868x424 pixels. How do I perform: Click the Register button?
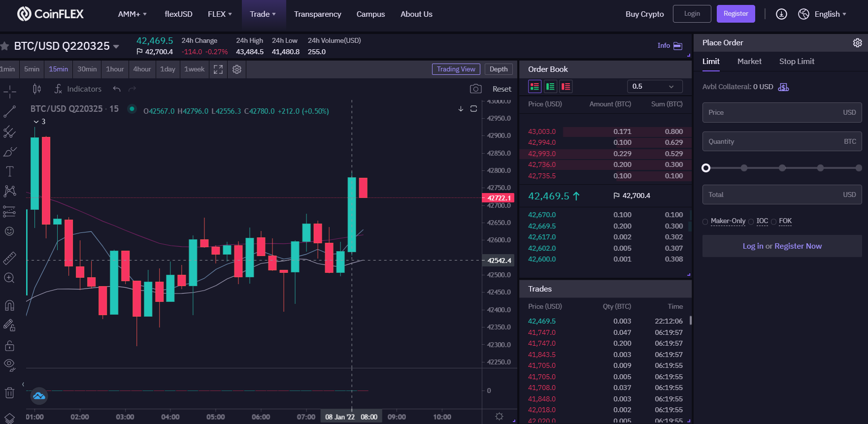click(735, 14)
